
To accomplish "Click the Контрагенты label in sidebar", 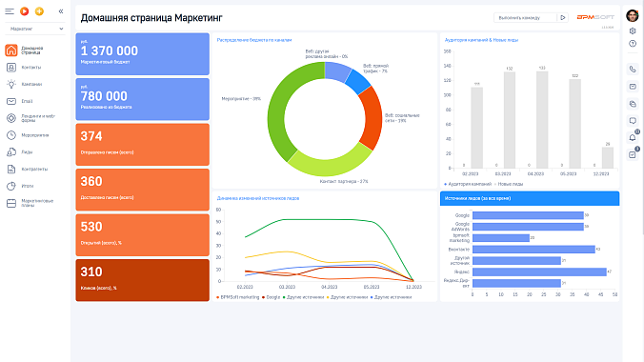I will pos(34,169).
